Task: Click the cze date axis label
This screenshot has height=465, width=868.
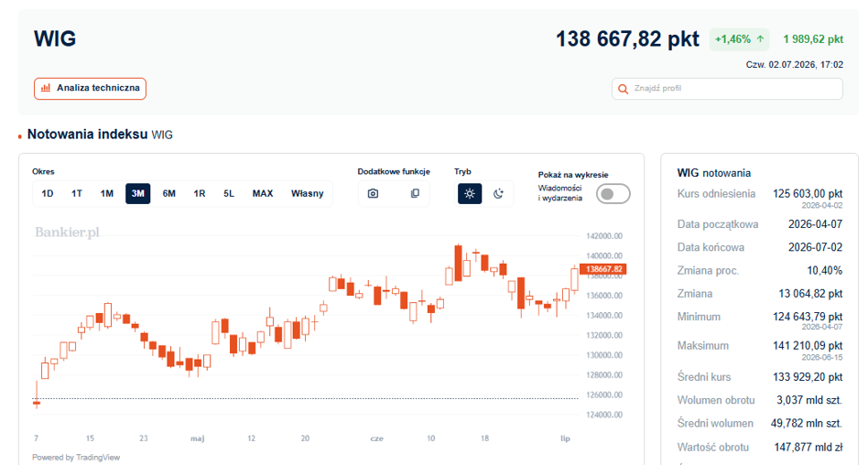Action: pyautogui.click(x=377, y=438)
